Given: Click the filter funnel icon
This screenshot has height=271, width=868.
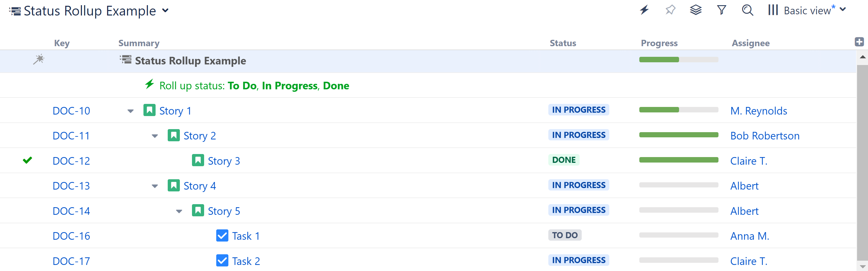Looking at the screenshot, I should (x=722, y=10).
